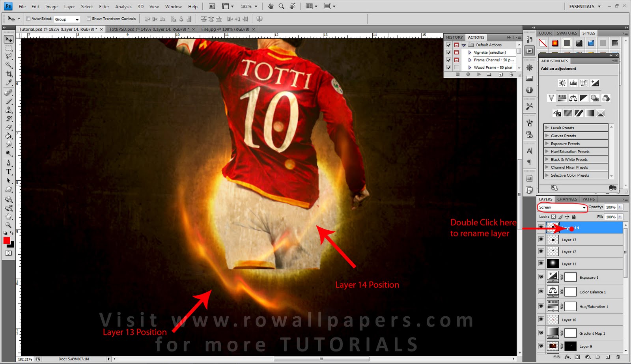
Task: Collapse the Default Actions folder
Action: tap(464, 45)
